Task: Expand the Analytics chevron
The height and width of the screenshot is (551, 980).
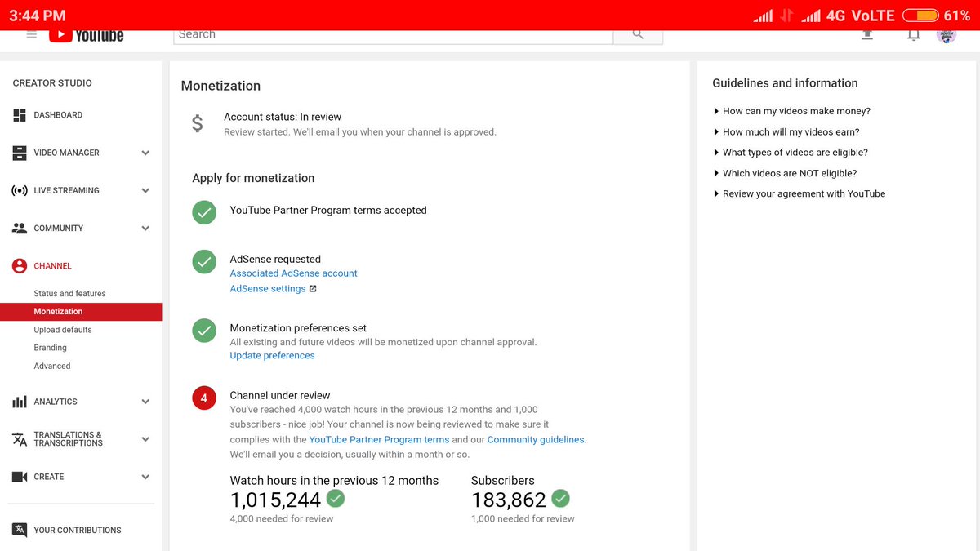Action: click(145, 402)
